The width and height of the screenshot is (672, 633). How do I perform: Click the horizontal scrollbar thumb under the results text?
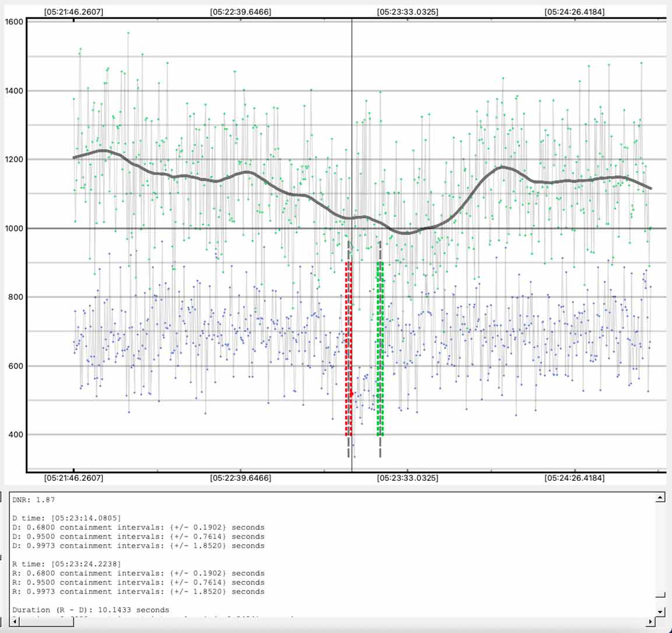(x=46, y=621)
